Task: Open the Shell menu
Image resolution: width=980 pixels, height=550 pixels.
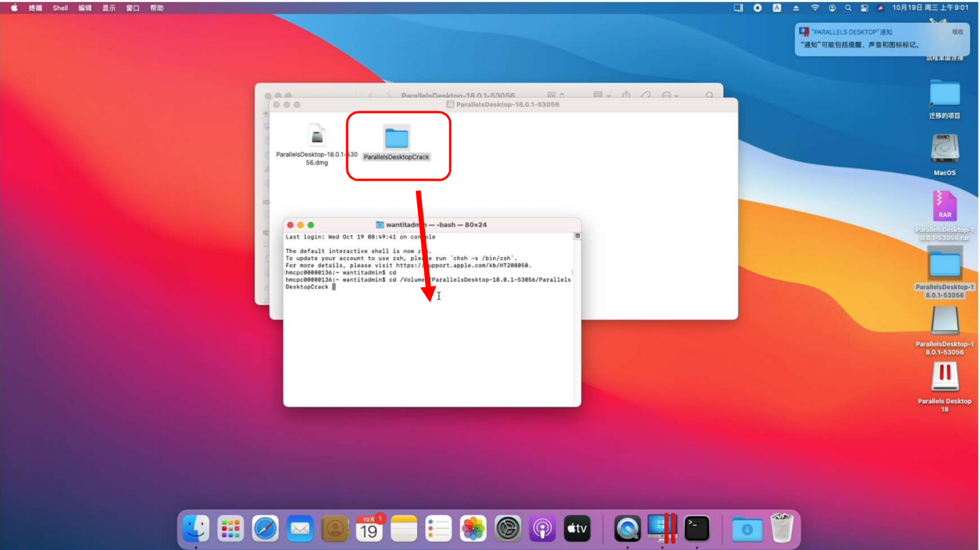Action: click(x=60, y=8)
